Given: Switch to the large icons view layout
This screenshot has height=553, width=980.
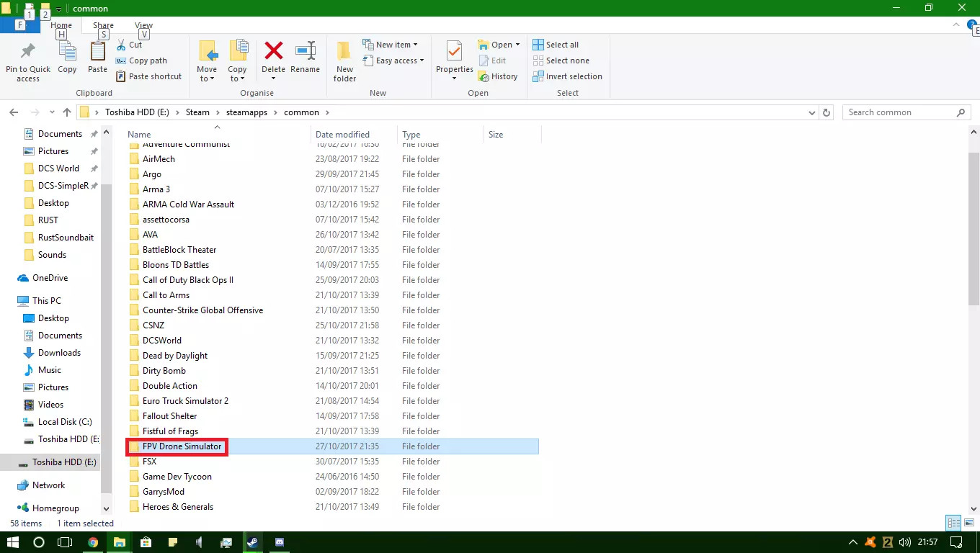Looking at the screenshot, I should pyautogui.click(x=969, y=523).
